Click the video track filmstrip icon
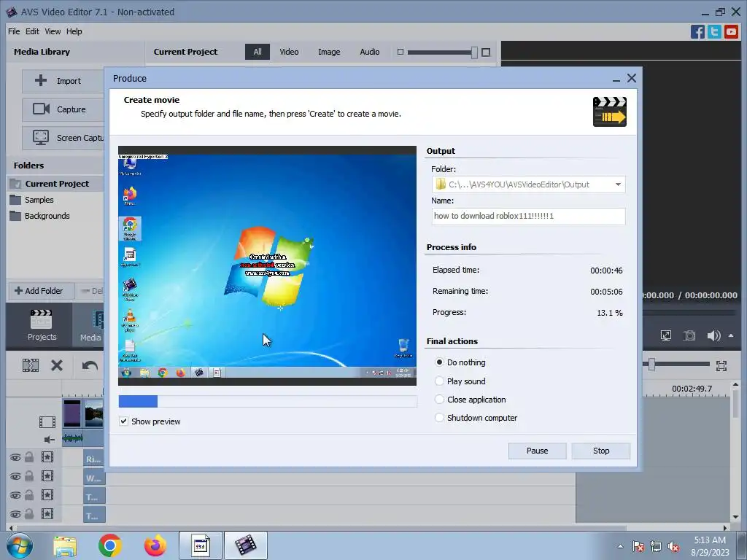 point(47,422)
